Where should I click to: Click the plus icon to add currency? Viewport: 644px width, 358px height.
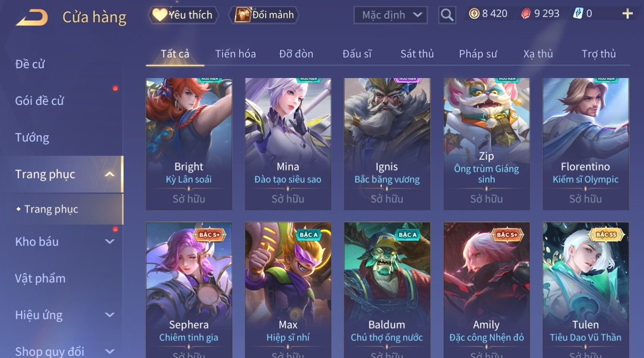coord(627,14)
